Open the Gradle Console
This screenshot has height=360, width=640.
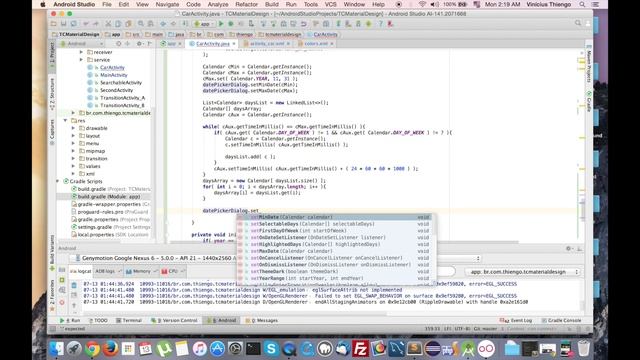click(562, 320)
